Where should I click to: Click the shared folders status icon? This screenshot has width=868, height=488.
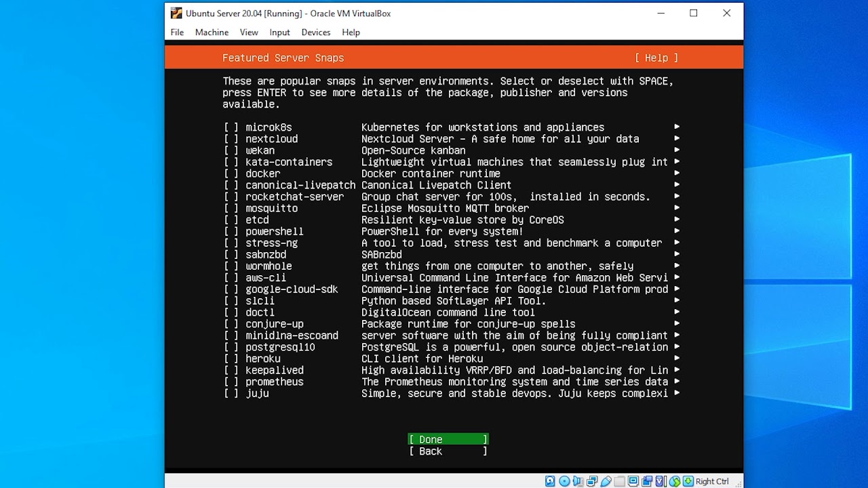[619, 481]
